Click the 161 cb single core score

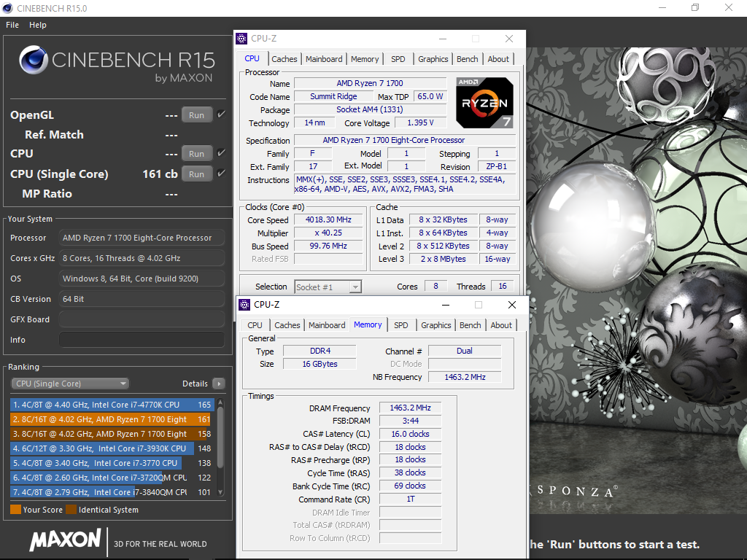(x=160, y=174)
